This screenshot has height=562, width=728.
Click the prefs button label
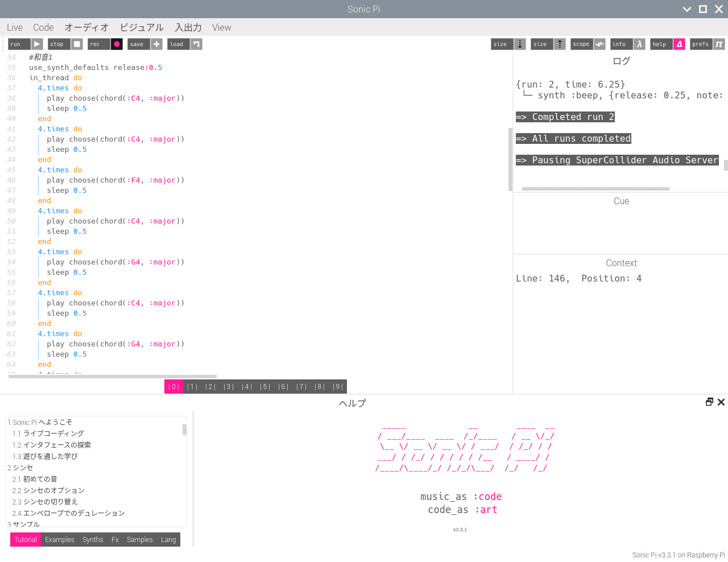[701, 44]
